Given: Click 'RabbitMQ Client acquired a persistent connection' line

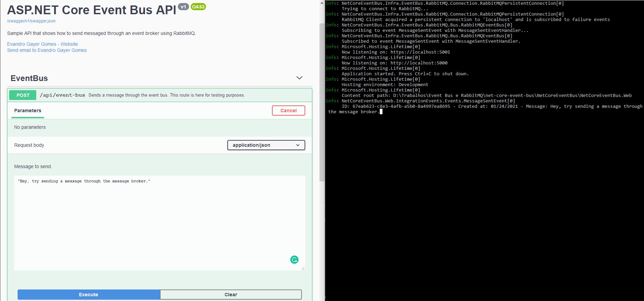Looking at the screenshot, I should (x=476, y=20).
